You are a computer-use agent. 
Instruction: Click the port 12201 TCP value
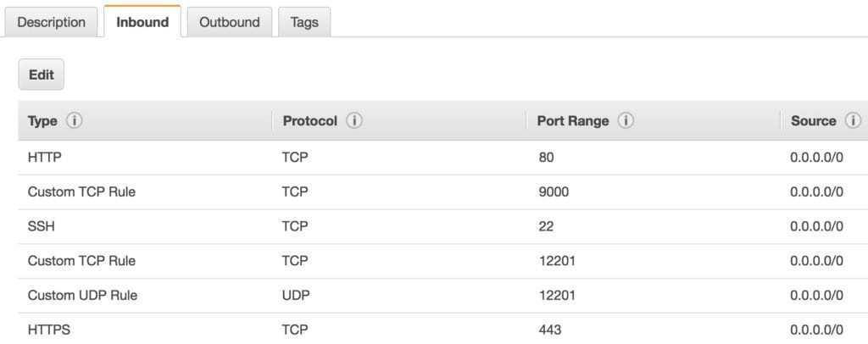tap(556, 261)
